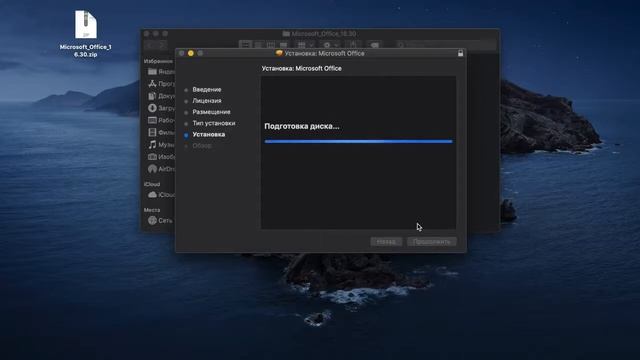The image size is (640, 360).
Task: Switch Finder to icon view
Action: click(x=245, y=44)
